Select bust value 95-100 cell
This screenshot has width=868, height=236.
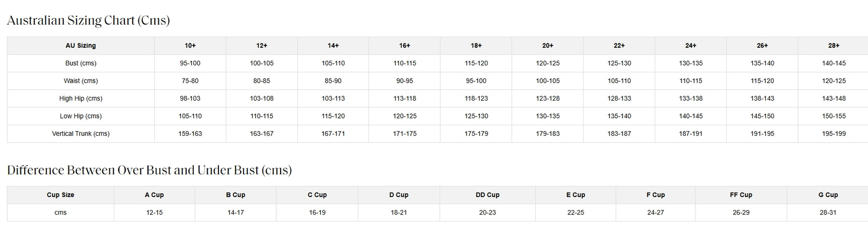pyautogui.click(x=190, y=63)
